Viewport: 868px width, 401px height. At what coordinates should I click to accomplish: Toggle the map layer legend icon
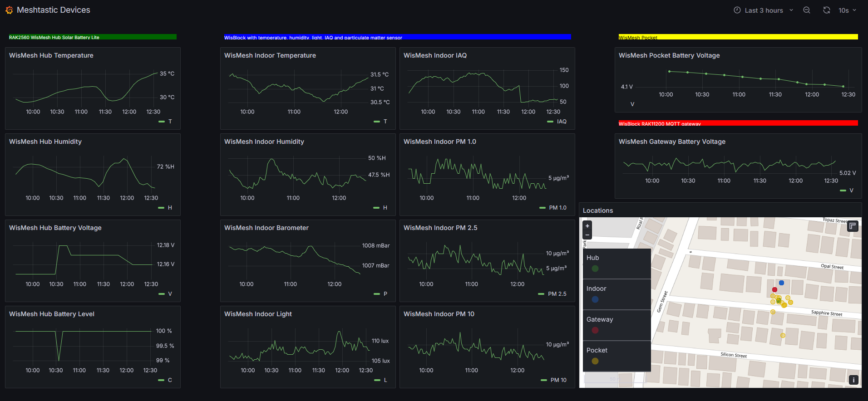click(x=853, y=226)
